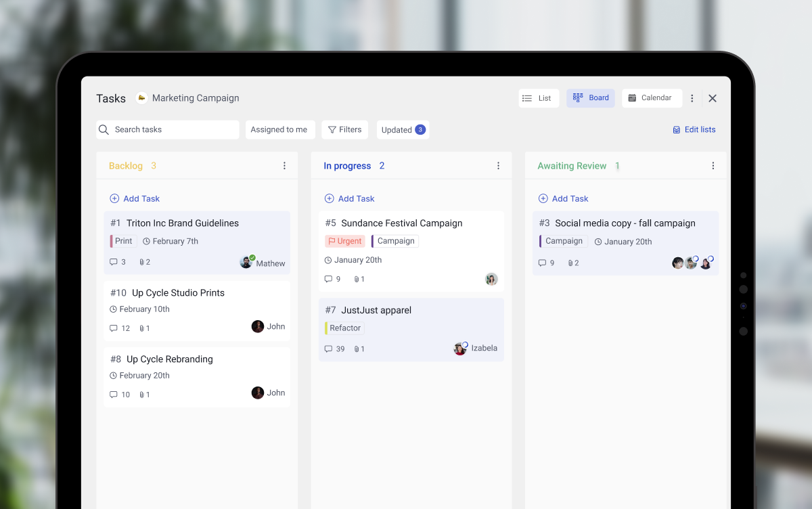812x509 pixels.
Task: Click the Edit lists icon
Action: pos(675,129)
